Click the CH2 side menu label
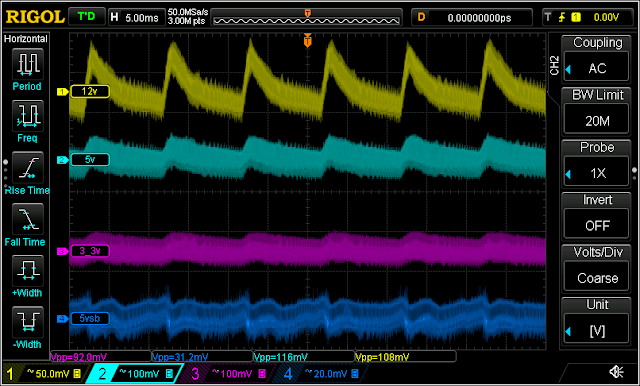This screenshot has width=640, height=386. click(554, 65)
